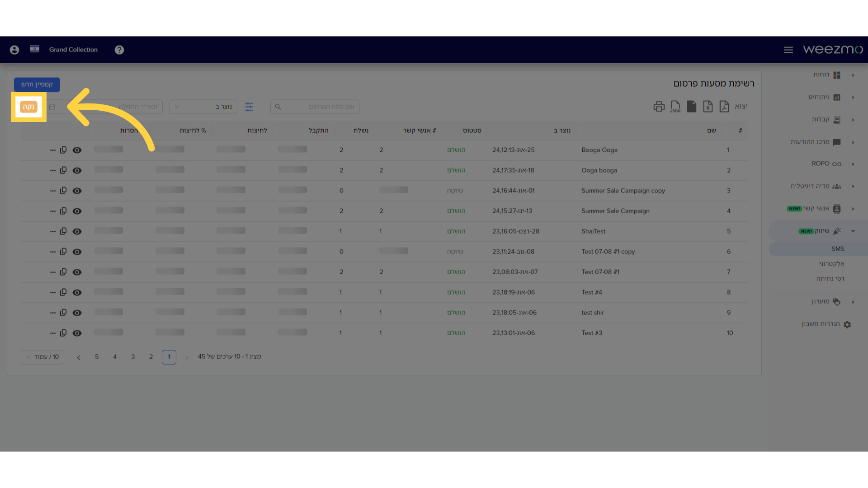Duplicate the ShaiTest campaign

pyautogui.click(x=63, y=231)
